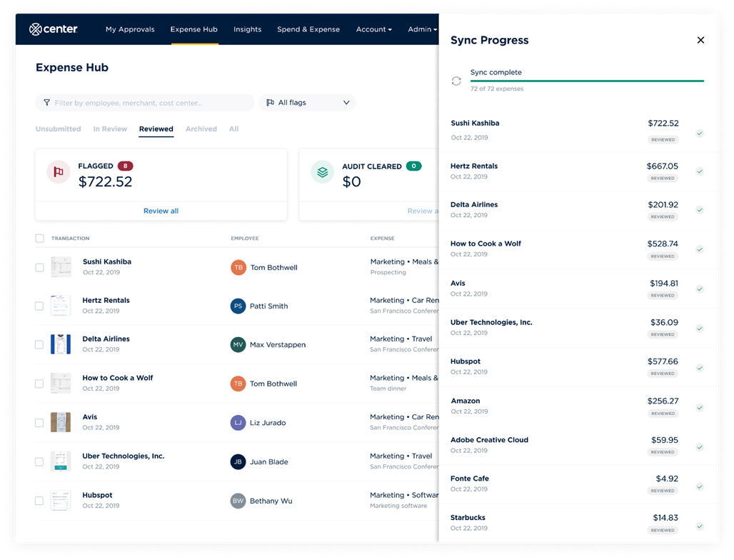Click the check icon for Sushi Kashiba sync
Viewport: 734px width, 560px height.
coord(700,134)
